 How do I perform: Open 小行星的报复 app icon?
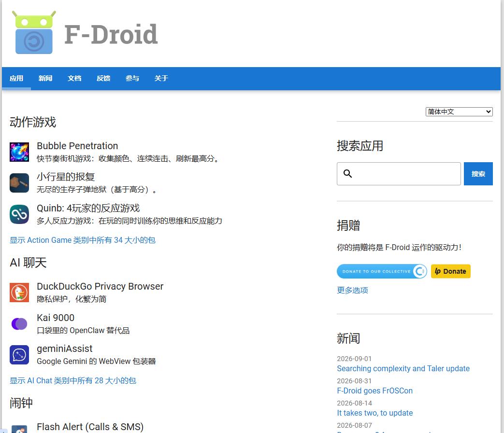pos(19,183)
